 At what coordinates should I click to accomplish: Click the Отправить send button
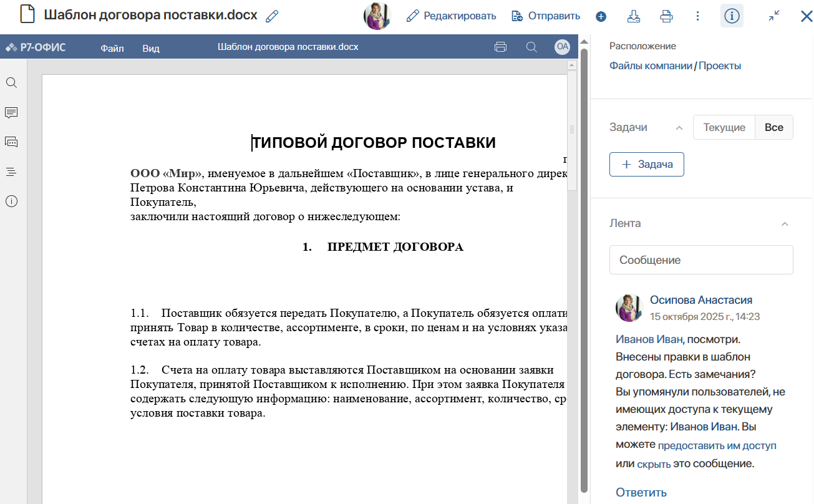point(546,16)
